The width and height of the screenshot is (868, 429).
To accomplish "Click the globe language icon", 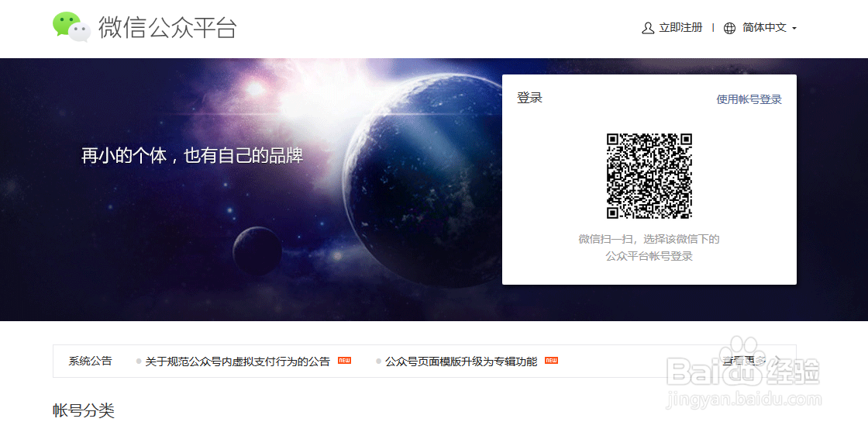I will [x=730, y=28].
